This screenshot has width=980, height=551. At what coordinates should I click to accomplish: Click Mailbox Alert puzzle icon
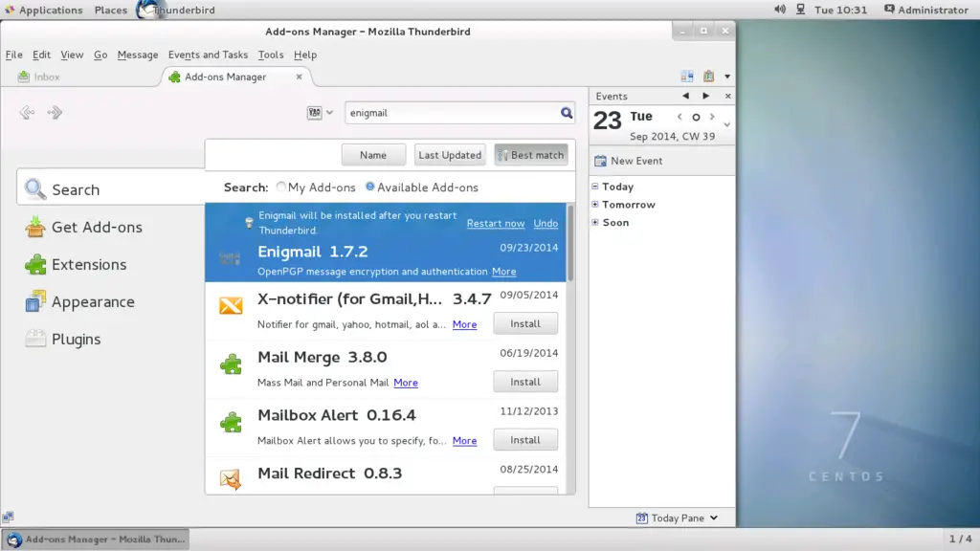click(x=231, y=422)
